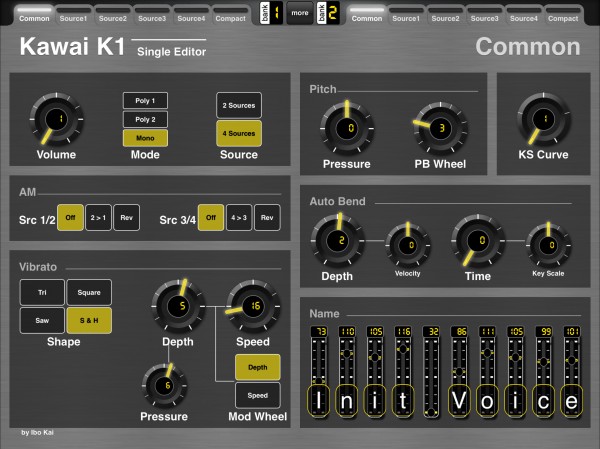Open bank 1 Compact tab
This screenshot has width=600, height=449.
tap(230, 15)
